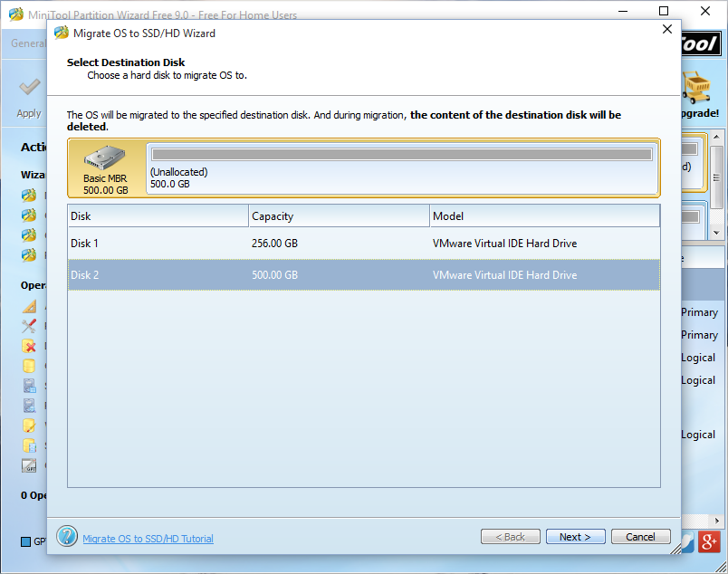
Task: Click the Cancel button in the wizard
Action: (x=641, y=536)
